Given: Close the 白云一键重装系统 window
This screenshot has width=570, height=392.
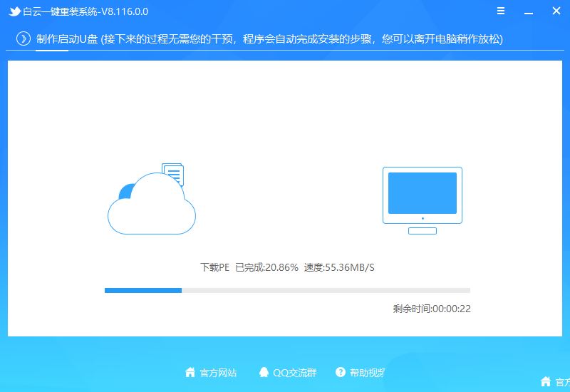Looking at the screenshot, I should [556, 11].
